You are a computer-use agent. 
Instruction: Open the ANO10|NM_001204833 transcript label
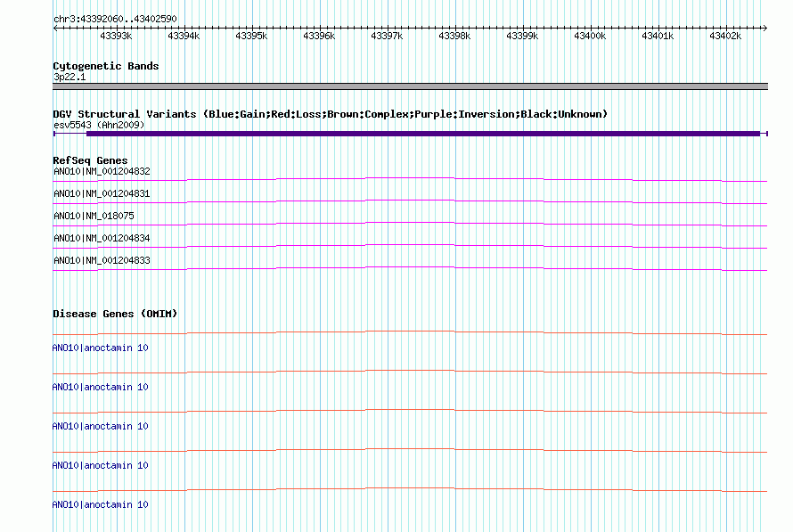pyautogui.click(x=102, y=260)
